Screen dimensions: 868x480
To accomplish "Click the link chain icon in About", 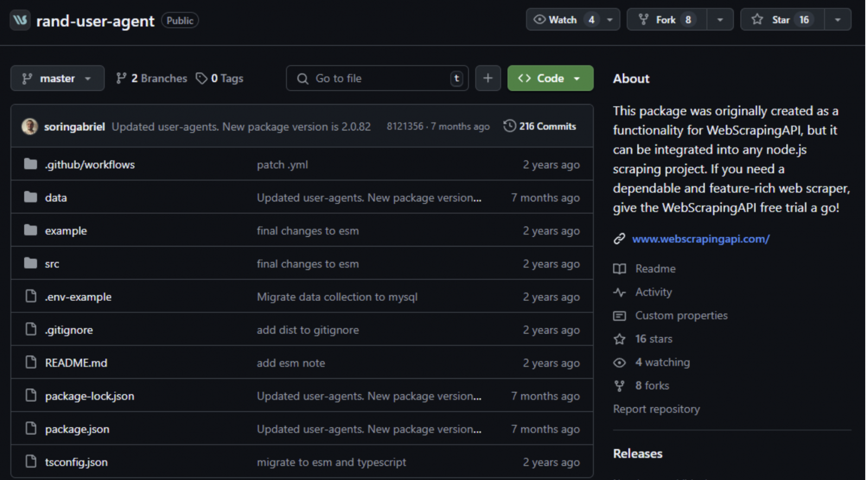I will pyautogui.click(x=619, y=239).
